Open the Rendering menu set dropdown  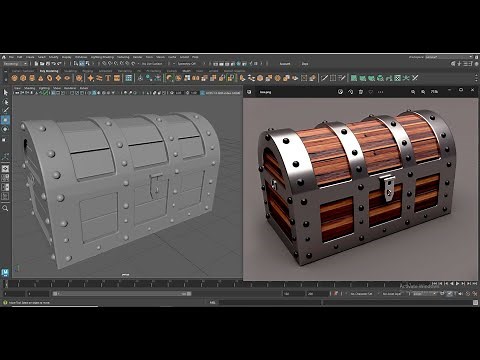[15, 63]
